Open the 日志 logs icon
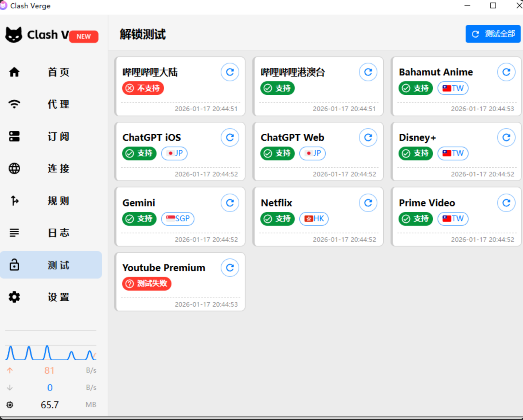The height and width of the screenshot is (420, 523). coord(14,233)
